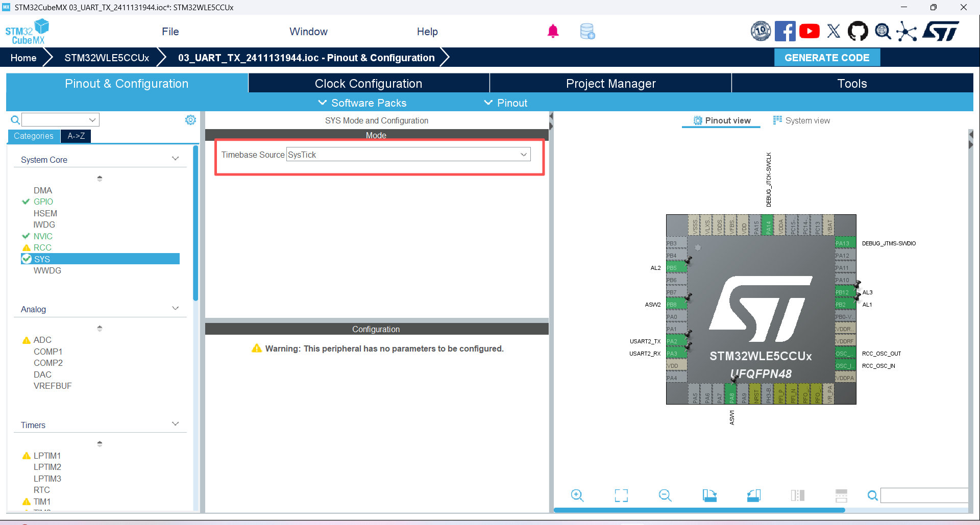980x525 pixels.
Task: Select ADC in the Analog list
Action: click(42, 340)
